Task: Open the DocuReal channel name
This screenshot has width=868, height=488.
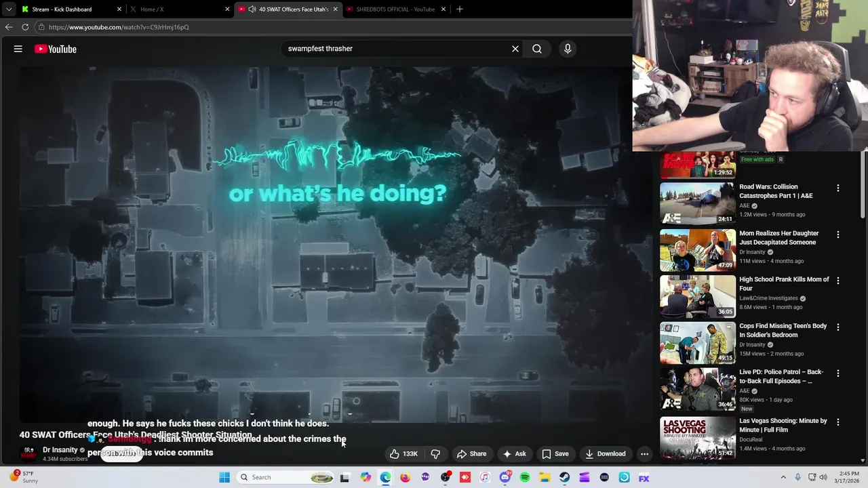Action: 751,439
